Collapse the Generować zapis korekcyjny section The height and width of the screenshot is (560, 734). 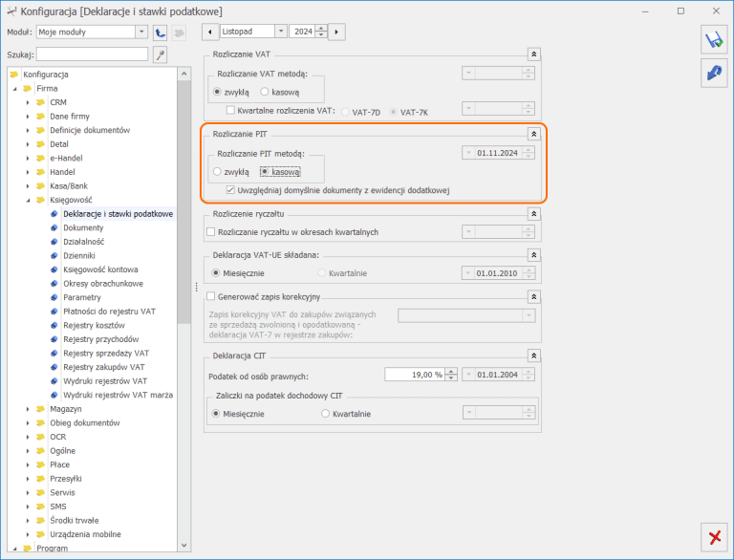pos(533,297)
